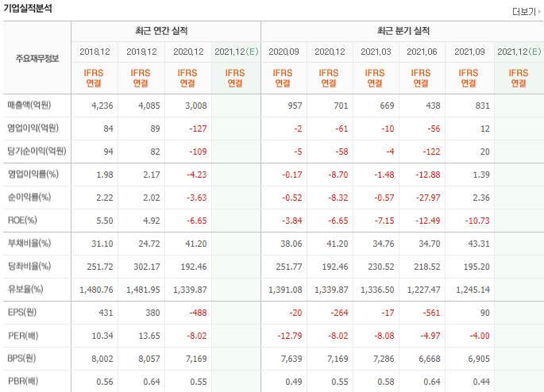The image size is (544, 392).
Task: Select the 2021.06 quarterly column header
Action: [x=422, y=52]
